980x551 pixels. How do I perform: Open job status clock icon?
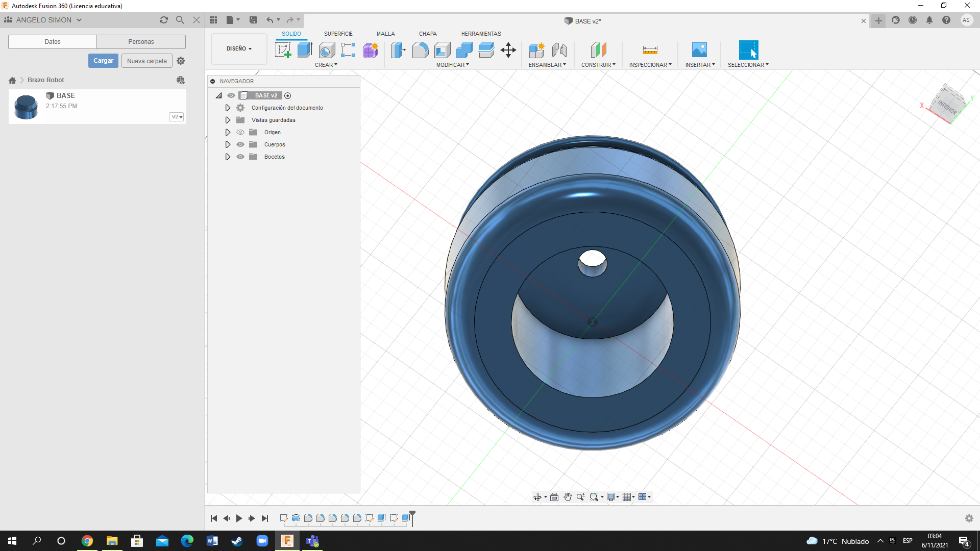pos(913,20)
